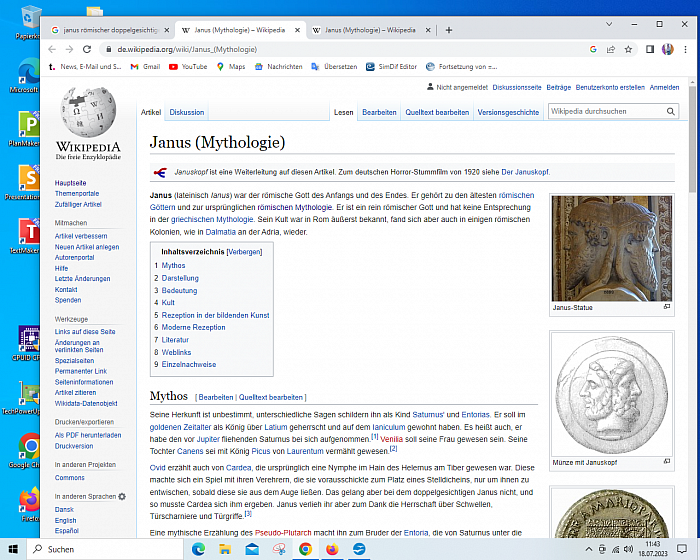Open the Chrome three-dot menu
This screenshot has height=560, width=700.
coord(685,49)
